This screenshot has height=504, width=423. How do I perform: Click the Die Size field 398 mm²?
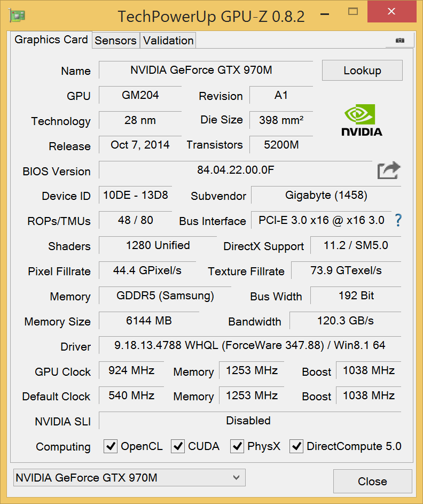[x=281, y=120]
